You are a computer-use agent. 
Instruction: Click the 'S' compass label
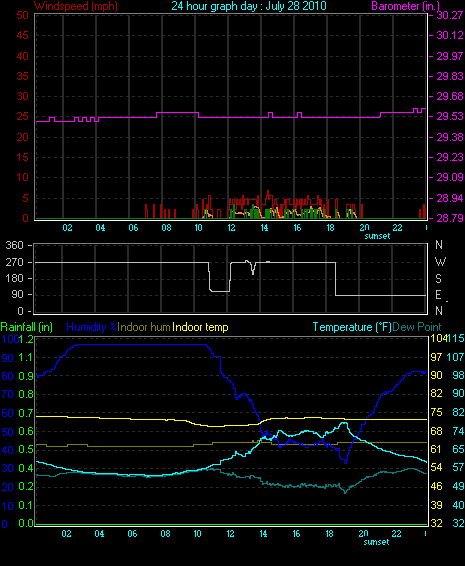438,279
